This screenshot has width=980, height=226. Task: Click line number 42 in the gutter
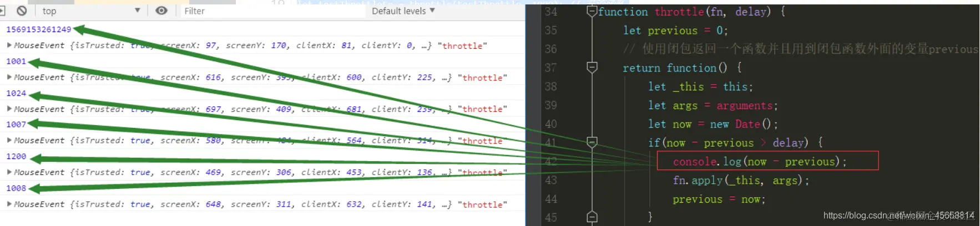point(550,161)
